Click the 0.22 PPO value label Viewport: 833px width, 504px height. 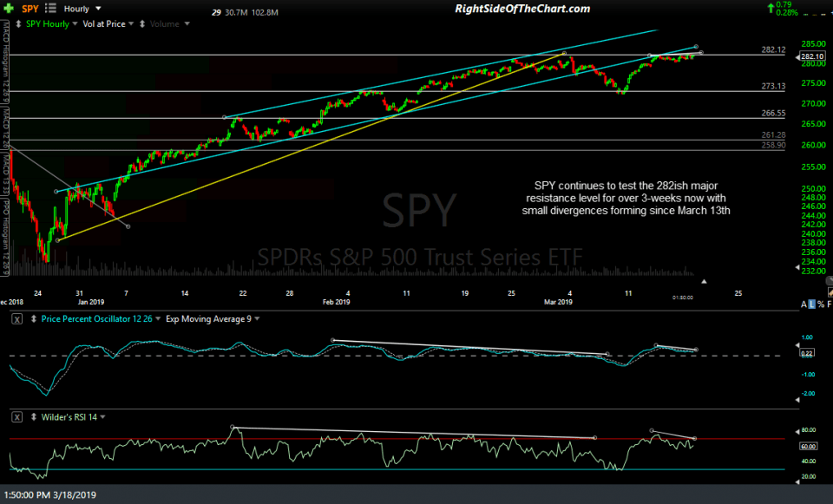click(806, 353)
